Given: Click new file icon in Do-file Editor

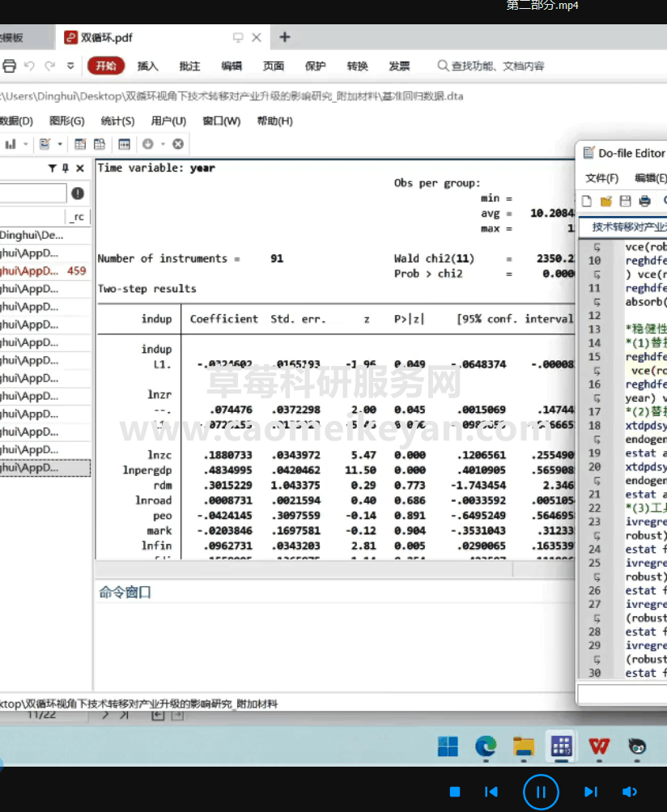Looking at the screenshot, I should click(x=587, y=201).
